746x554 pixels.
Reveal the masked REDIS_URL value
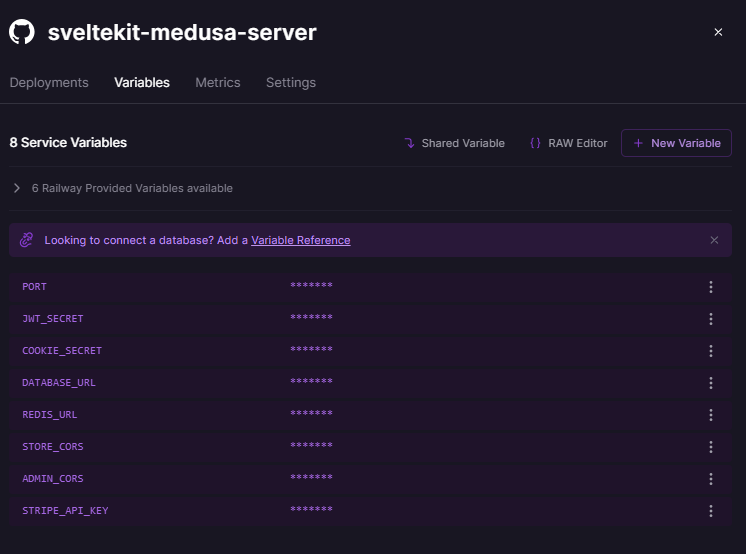tap(311, 413)
